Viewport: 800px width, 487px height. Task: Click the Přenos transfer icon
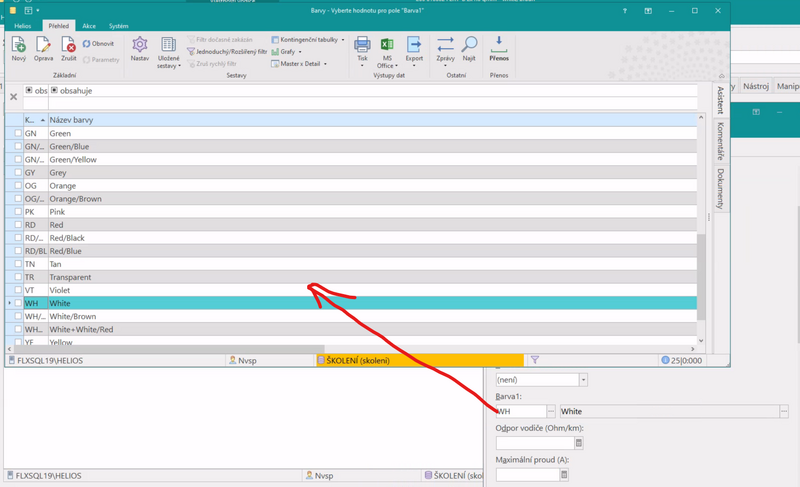click(x=499, y=45)
